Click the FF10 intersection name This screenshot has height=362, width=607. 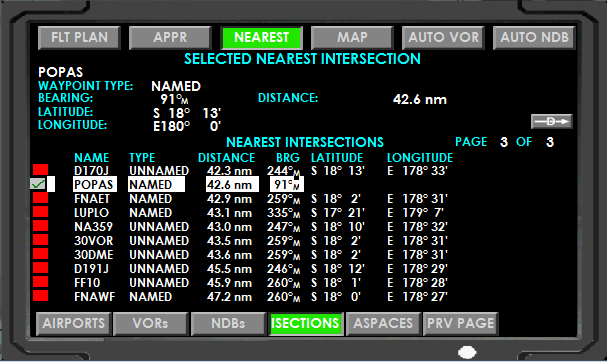click(x=87, y=283)
